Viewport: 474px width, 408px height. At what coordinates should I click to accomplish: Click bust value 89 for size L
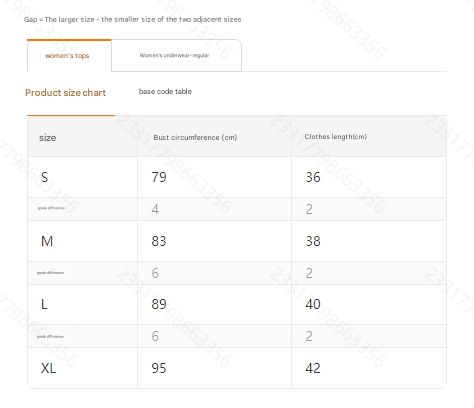click(x=159, y=304)
